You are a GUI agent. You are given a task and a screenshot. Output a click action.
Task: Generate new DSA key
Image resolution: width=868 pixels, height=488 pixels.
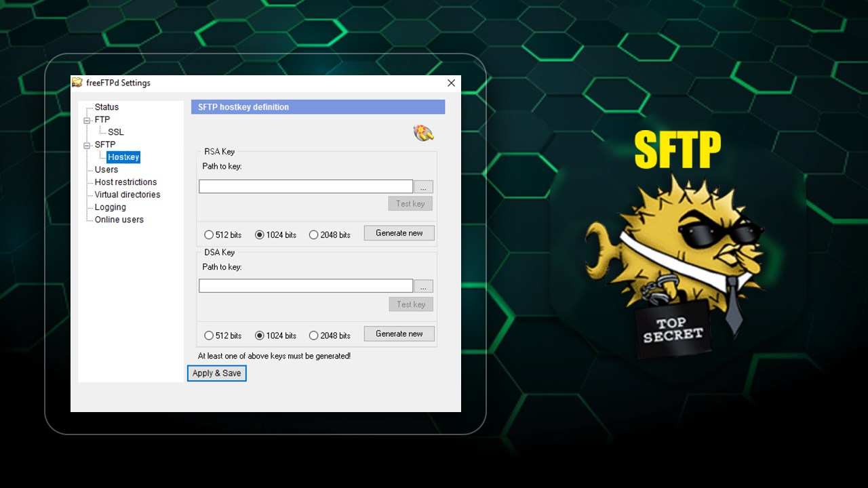399,333
